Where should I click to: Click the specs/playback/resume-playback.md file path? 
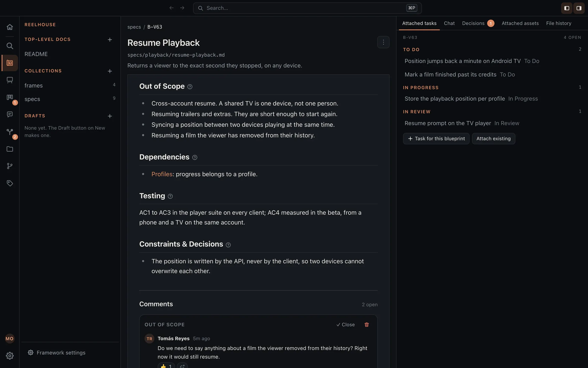click(x=176, y=55)
